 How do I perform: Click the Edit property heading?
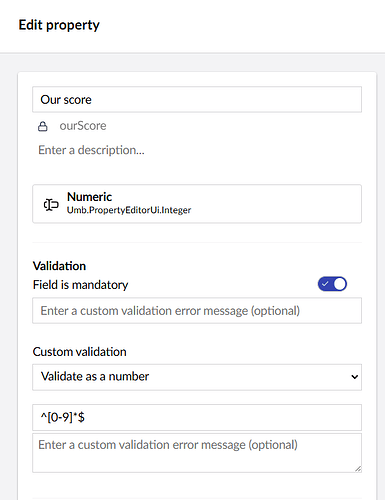pyautogui.click(x=59, y=25)
